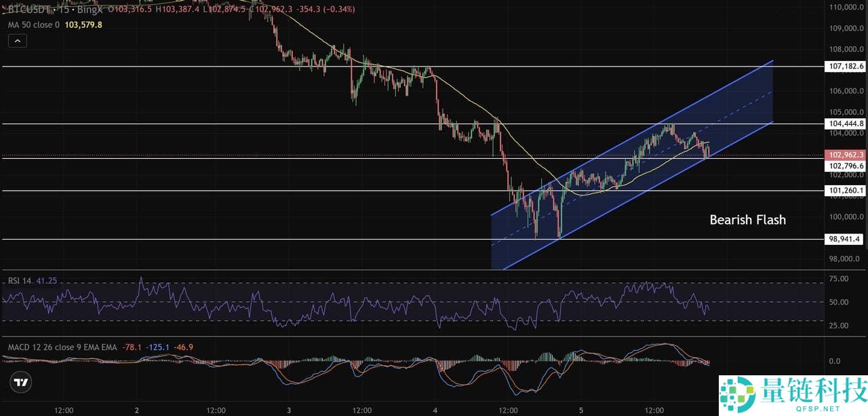Screen dimensions: 868x416
Task: Click the TradingView logo icon
Action: point(22,382)
